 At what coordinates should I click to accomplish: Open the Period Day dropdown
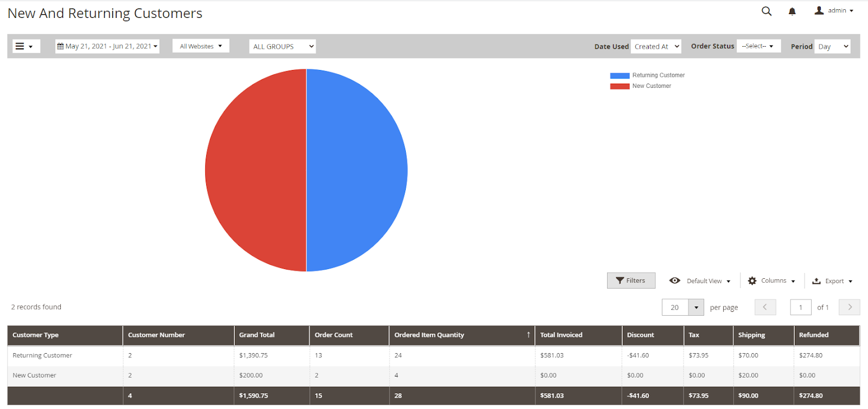[832, 47]
